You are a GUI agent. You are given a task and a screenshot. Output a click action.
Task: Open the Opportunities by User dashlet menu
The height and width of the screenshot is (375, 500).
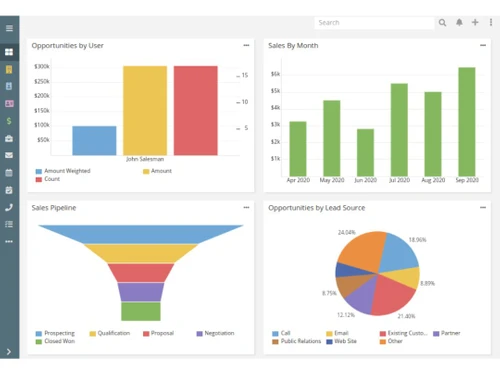coord(246,45)
